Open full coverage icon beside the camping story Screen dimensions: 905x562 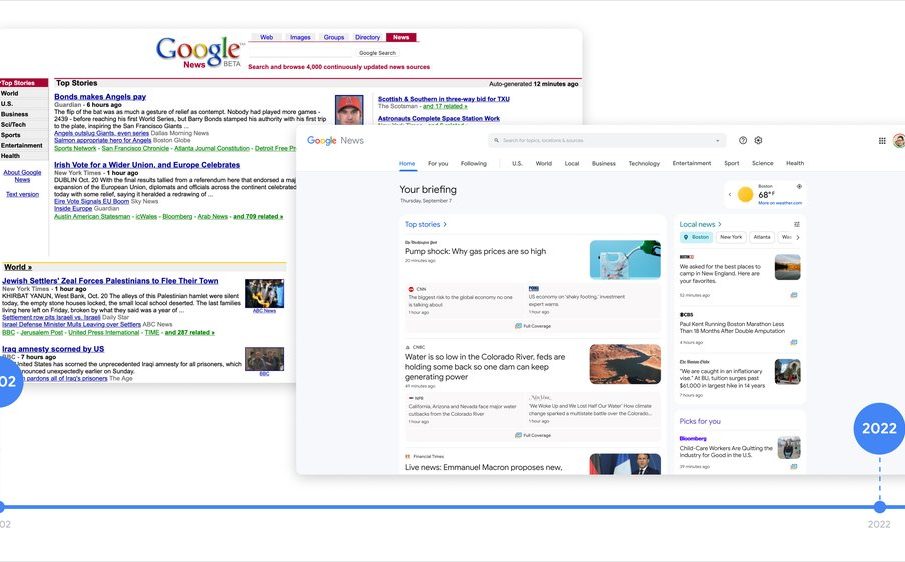[x=794, y=295]
